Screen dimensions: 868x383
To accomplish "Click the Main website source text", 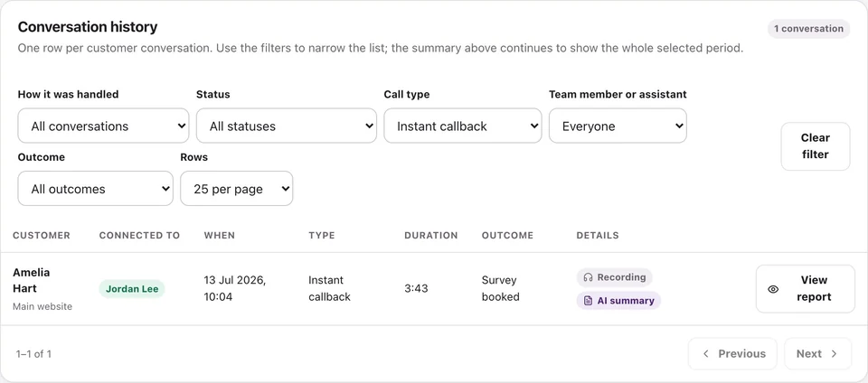I will click(x=42, y=306).
